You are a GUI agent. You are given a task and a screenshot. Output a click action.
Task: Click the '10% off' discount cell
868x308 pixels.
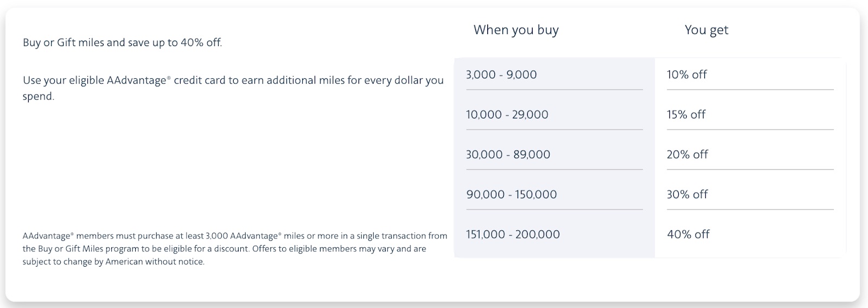click(x=687, y=75)
